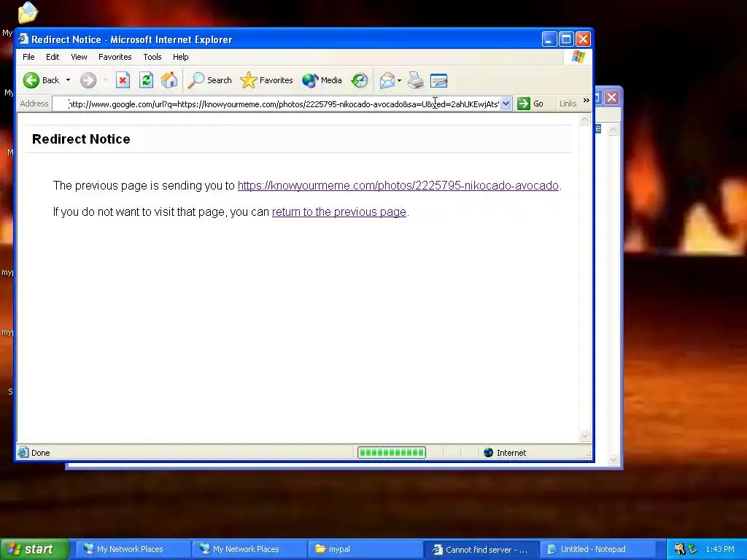
Task: Open the Tools menu
Action: point(152,57)
